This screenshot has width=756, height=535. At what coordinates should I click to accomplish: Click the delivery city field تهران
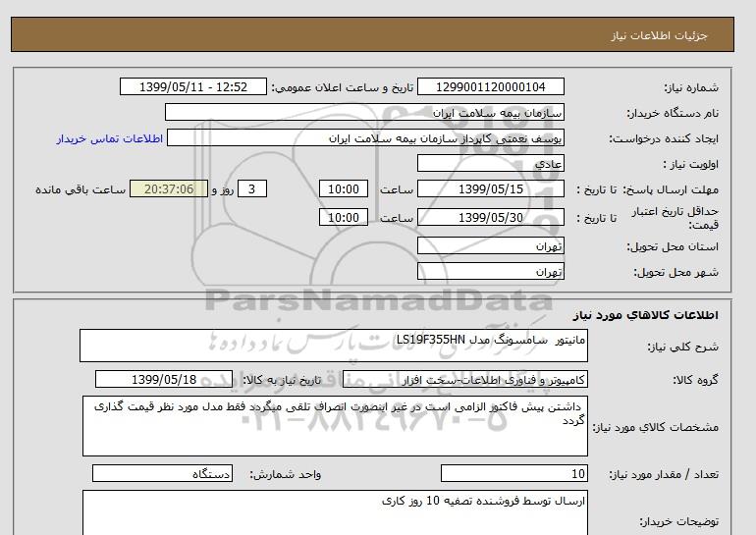[x=490, y=271]
